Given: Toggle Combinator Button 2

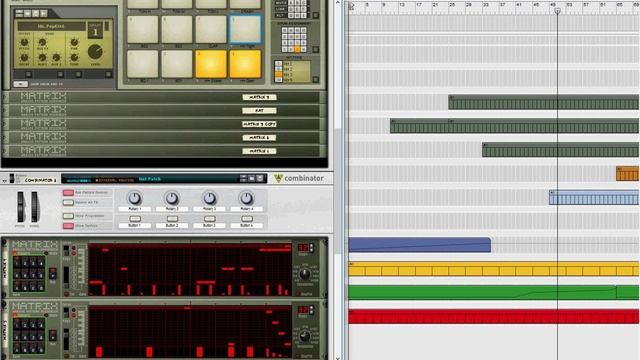Looking at the screenshot, I should pos(172,219).
